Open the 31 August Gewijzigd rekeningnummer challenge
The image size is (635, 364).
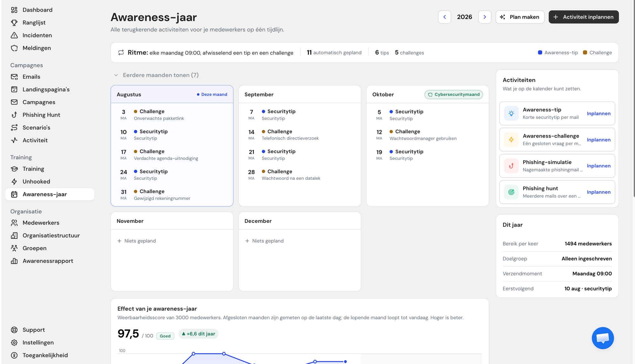click(172, 195)
